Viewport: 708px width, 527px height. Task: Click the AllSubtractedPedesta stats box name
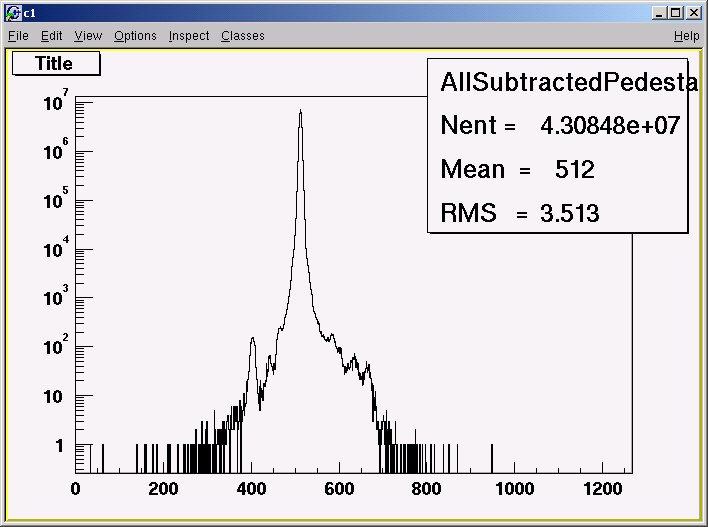click(x=568, y=82)
